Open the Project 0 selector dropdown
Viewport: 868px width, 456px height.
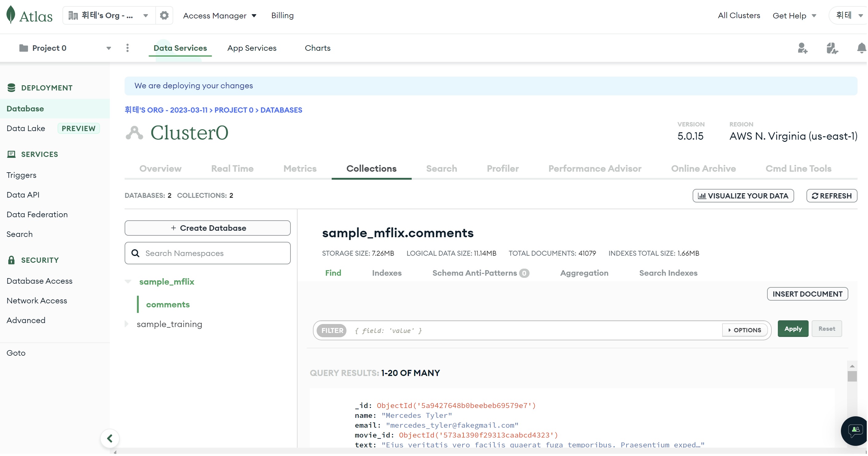pyautogui.click(x=65, y=48)
